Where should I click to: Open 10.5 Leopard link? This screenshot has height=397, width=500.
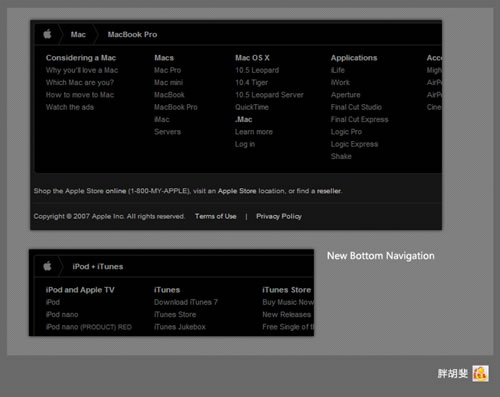coord(257,70)
